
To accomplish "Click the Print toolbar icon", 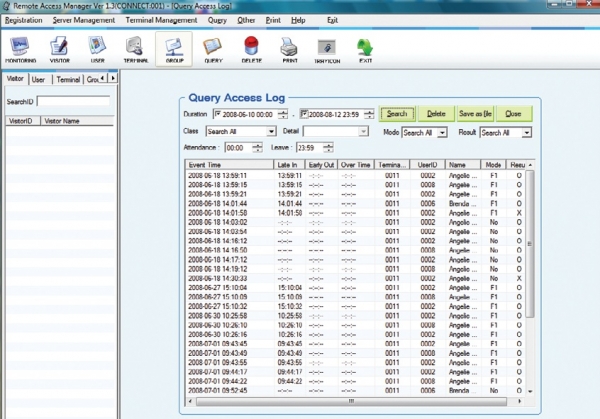I will pos(289,47).
